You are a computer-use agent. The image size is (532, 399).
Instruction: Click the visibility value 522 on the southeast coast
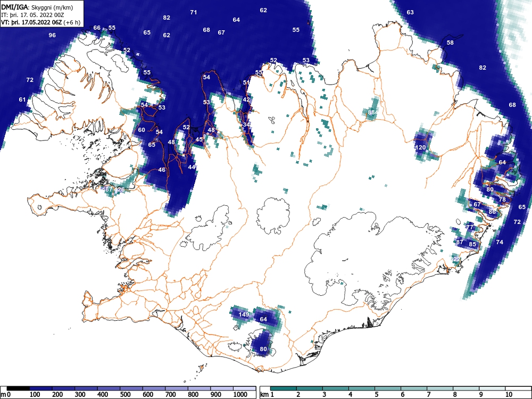tap(455, 259)
